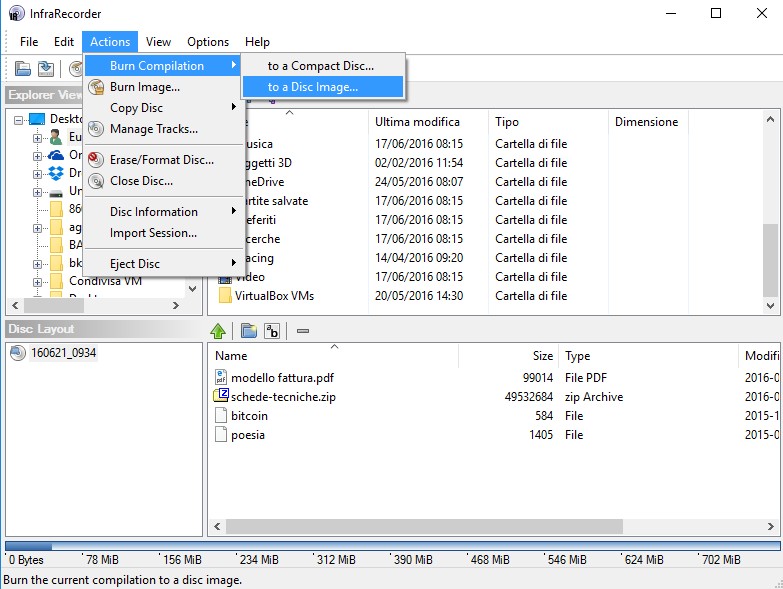This screenshot has height=589, width=783.
Task: Open the Copy Disc submenu
Action: [x=163, y=108]
